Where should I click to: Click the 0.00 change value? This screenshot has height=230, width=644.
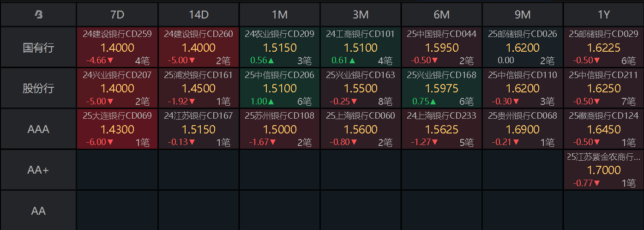point(506,61)
